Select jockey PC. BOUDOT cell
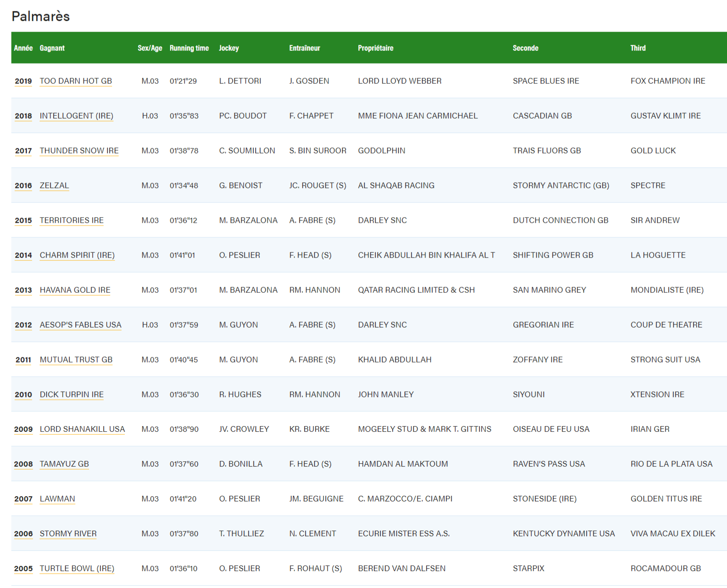 pyautogui.click(x=243, y=116)
